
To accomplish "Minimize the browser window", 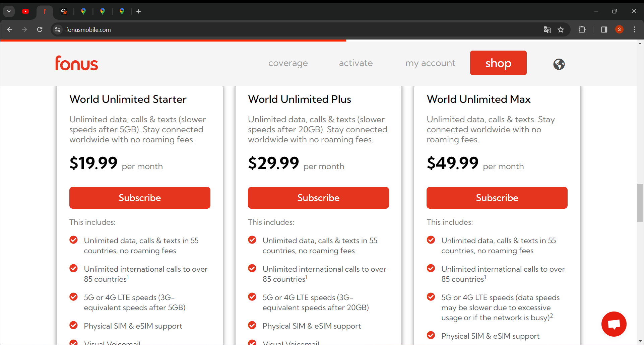I will 596,11.
